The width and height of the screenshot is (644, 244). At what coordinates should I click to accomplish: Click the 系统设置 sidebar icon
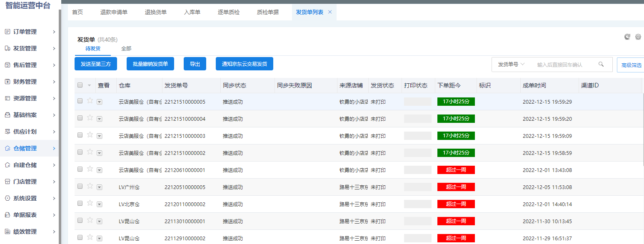pyautogui.click(x=7, y=198)
